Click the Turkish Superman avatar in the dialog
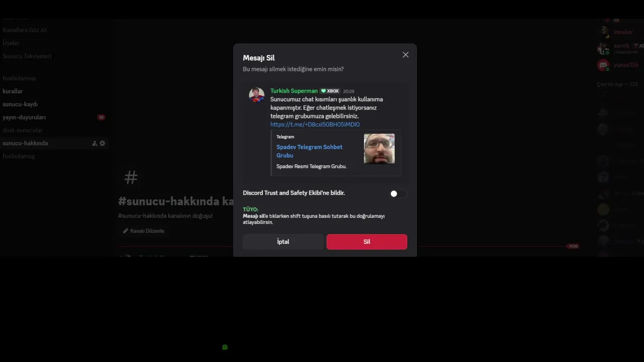 257,95
